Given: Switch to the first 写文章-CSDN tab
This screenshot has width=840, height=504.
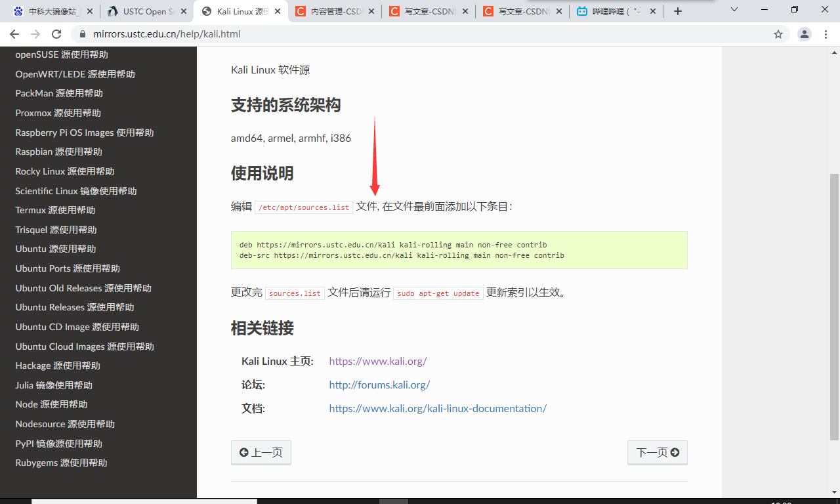Looking at the screenshot, I should click(x=430, y=11).
